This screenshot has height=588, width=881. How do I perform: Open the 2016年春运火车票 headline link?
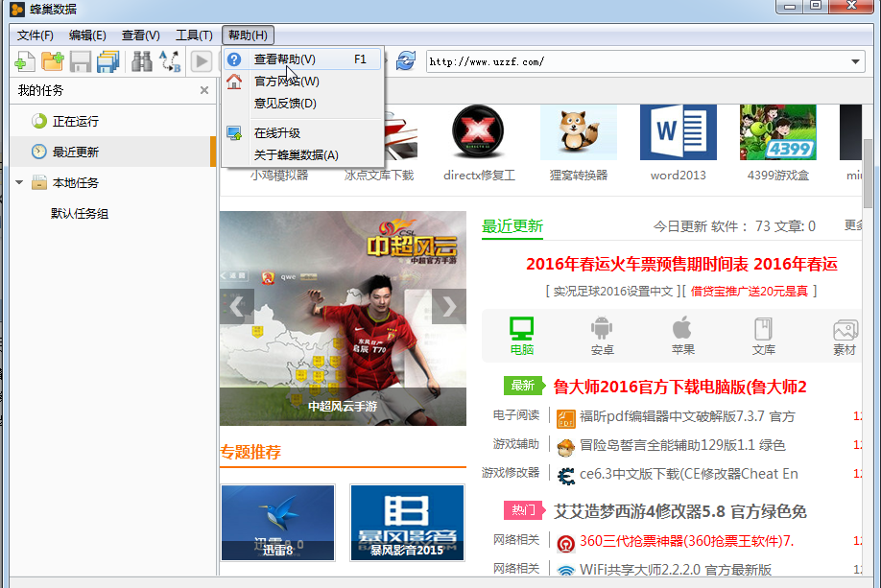681,264
